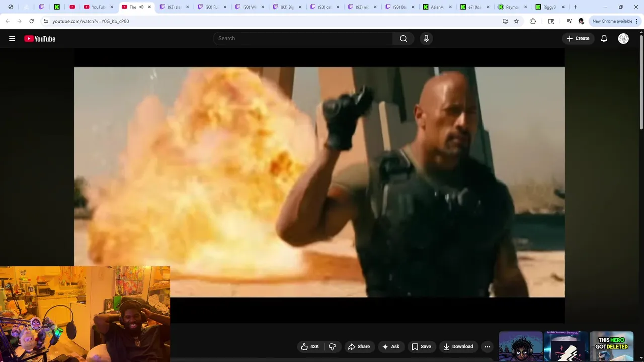This screenshot has width=644, height=362.
Task: Click the magnifier search button
Action: coord(404,39)
